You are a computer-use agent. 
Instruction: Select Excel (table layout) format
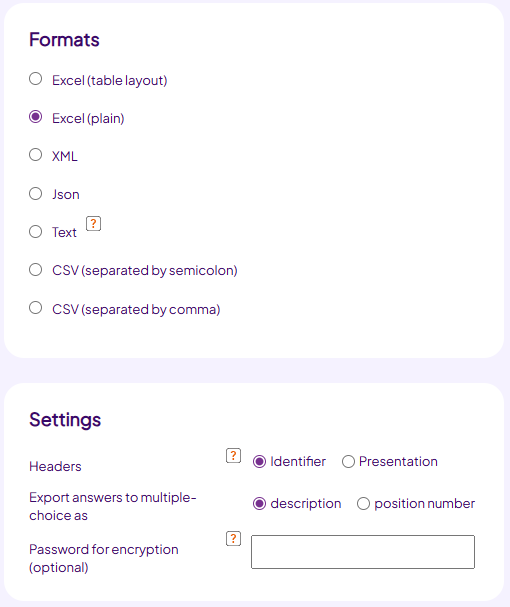coord(36,79)
